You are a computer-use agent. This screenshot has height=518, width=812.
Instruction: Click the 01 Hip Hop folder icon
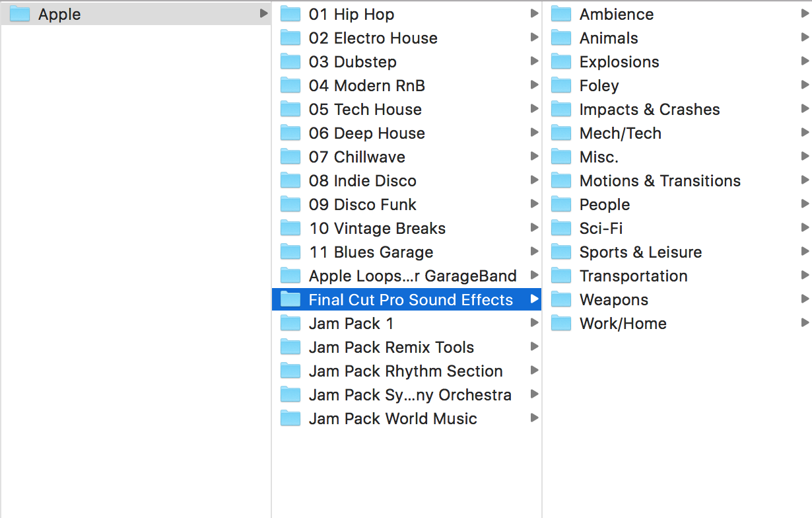pos(290,14)
